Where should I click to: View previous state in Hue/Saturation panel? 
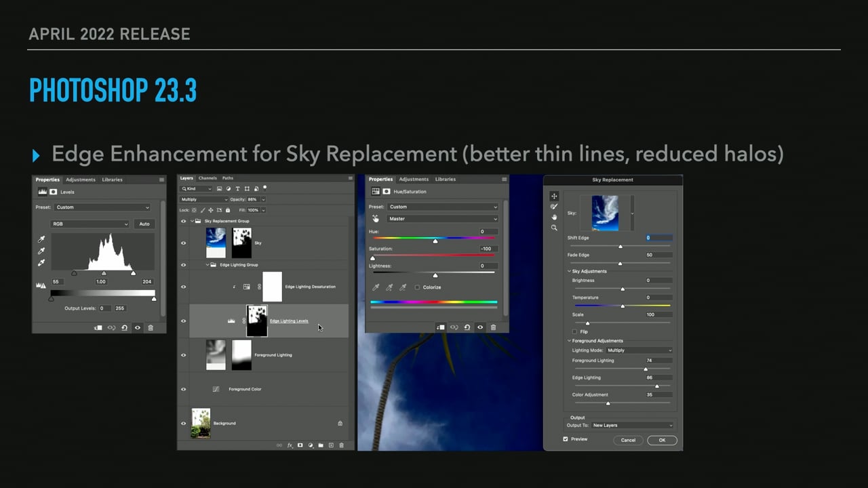click(454, 327)
